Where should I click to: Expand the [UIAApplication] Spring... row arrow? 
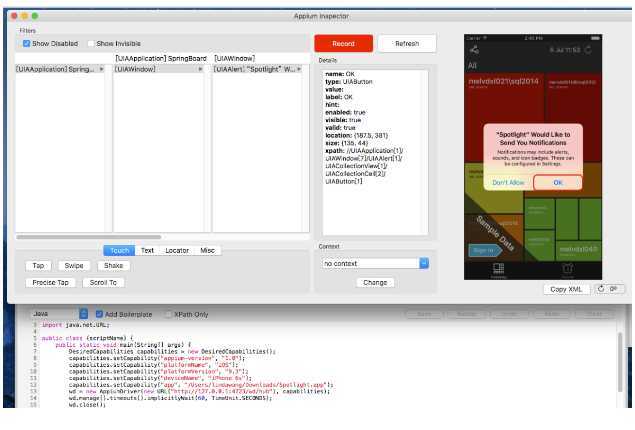coord(102,69)
